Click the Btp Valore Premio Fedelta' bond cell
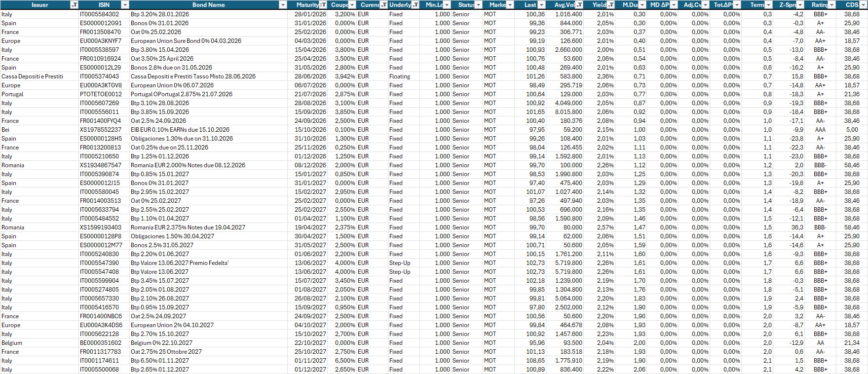This screenshot has height=374, width=868. tap(180, 263)
